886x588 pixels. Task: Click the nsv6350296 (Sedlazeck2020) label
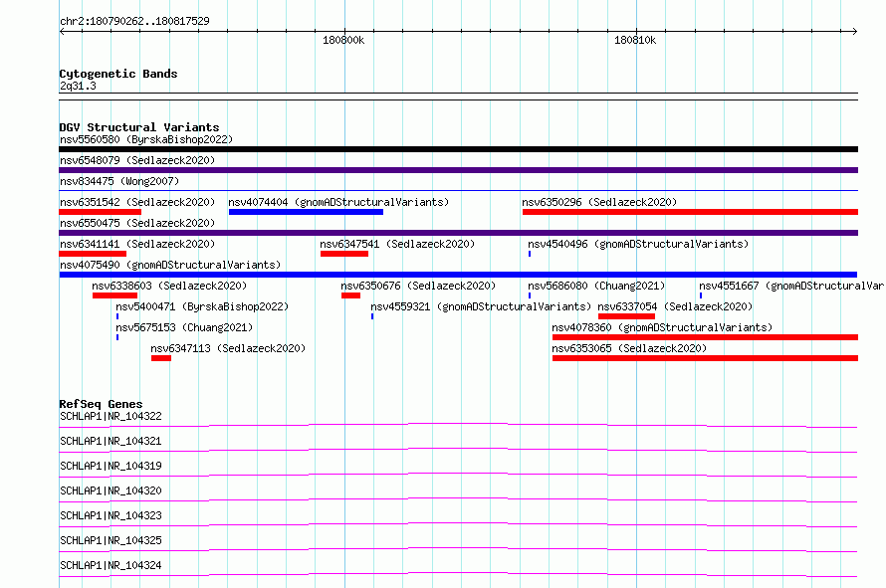point(599,202)
